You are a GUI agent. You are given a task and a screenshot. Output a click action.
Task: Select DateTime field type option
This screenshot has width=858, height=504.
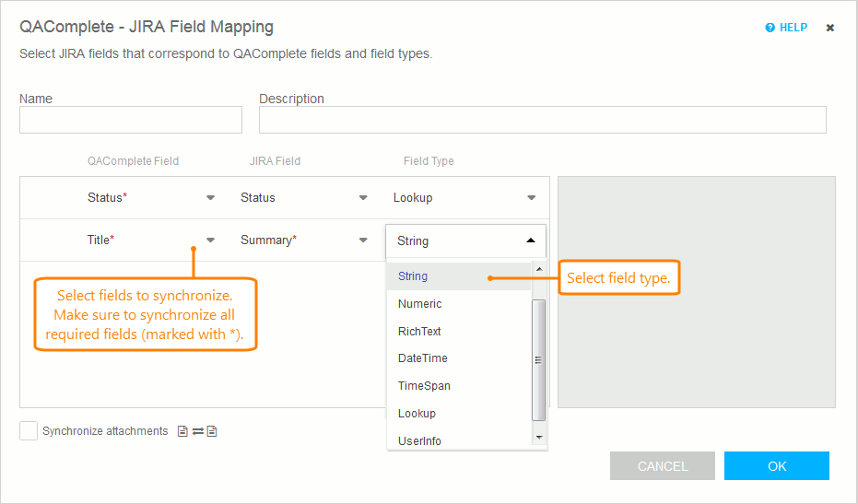(422, 357)
